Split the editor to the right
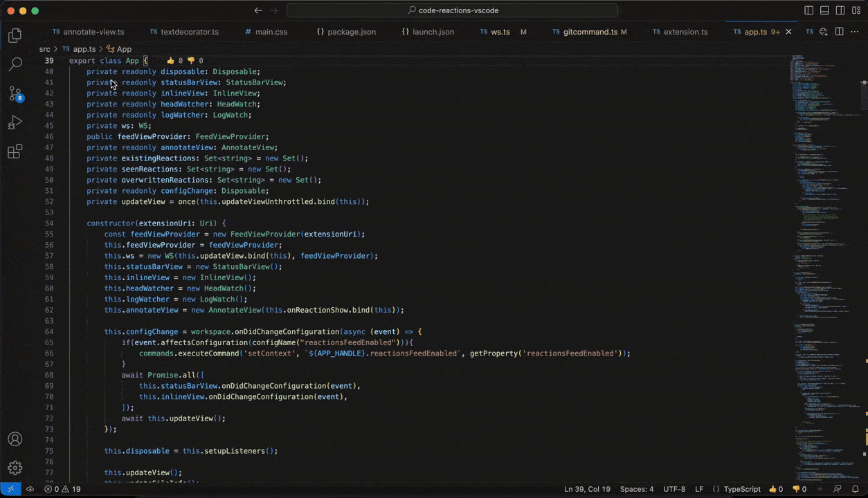 [x=839, y=32]
